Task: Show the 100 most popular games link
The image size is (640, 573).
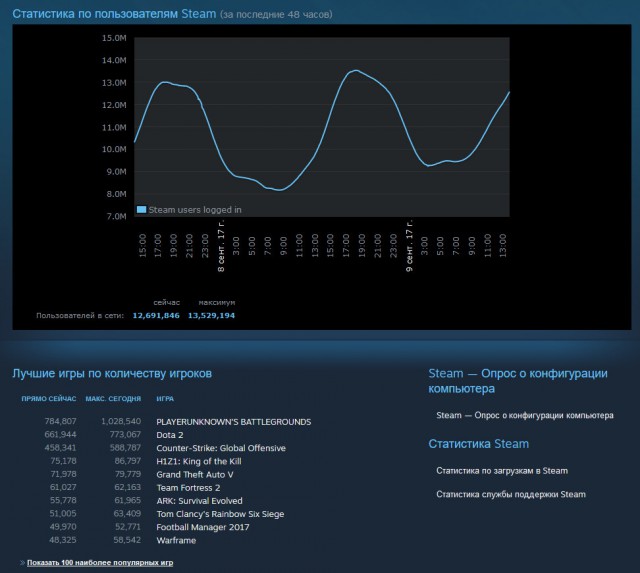Action: [x=100, y=562]
